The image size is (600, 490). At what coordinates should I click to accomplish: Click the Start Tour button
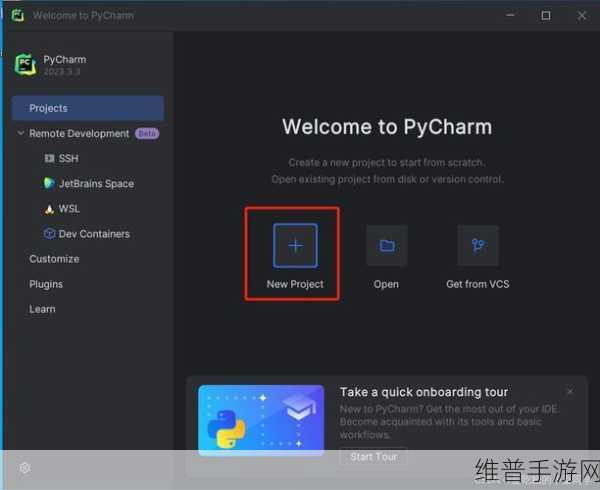pyautogui.click(x=373, y=457)
